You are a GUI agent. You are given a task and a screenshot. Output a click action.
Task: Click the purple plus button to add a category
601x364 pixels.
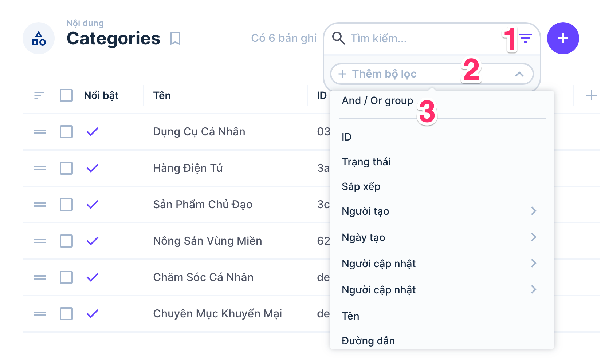pos(562,38)
